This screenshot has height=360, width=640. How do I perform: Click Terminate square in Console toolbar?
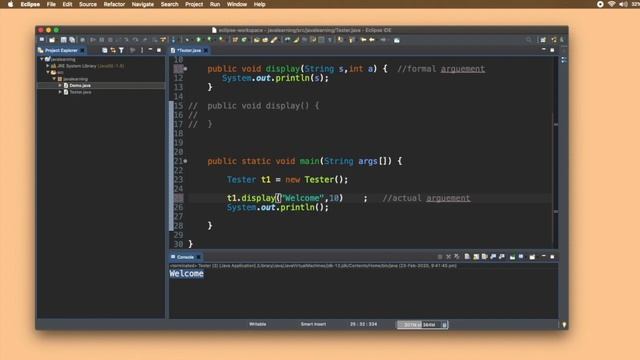pos(440,257)
